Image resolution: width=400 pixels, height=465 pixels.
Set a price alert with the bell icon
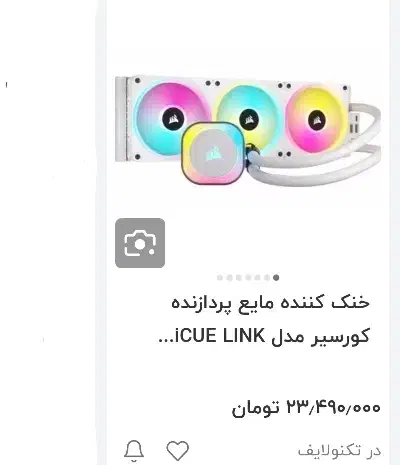pos(134,451)
